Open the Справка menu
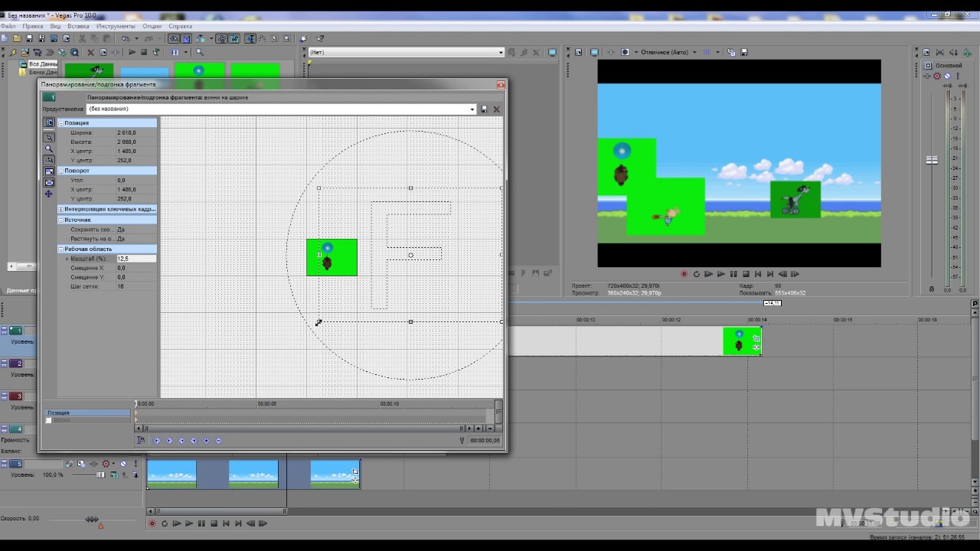Viewport: 980px width, 551px height. tap(180, 26)
